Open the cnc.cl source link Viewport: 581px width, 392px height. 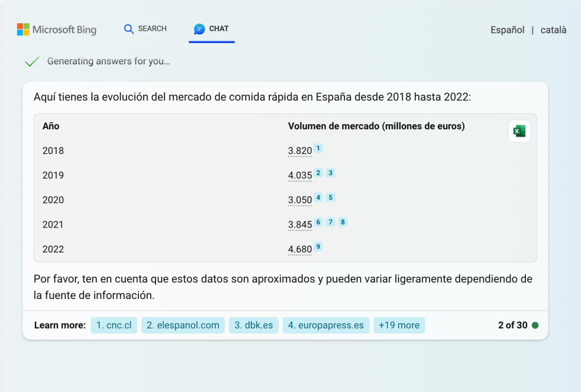(x=114, y=325)
